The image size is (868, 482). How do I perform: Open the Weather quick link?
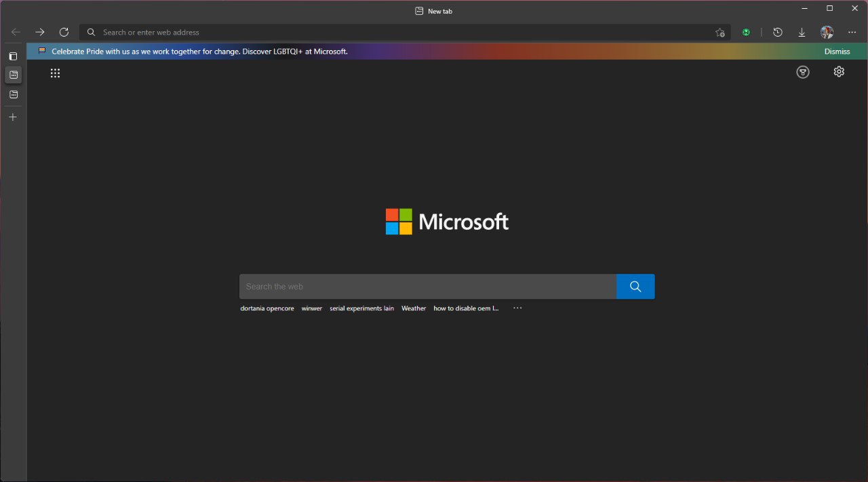(x=414, y=308)
